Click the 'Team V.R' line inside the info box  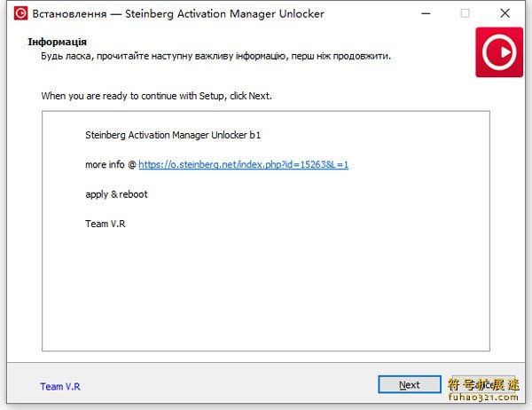point(106,224)
